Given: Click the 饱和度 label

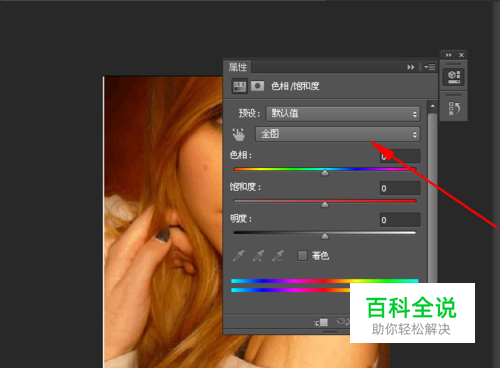Looking at the screenshot, I should pyautogui.click(x=245, y=187).
